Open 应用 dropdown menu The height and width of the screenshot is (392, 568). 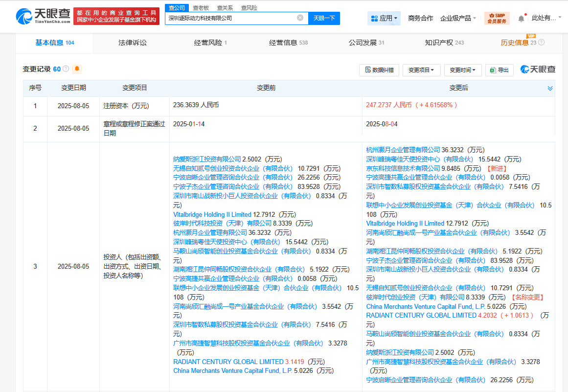click(x=384, y=18)
